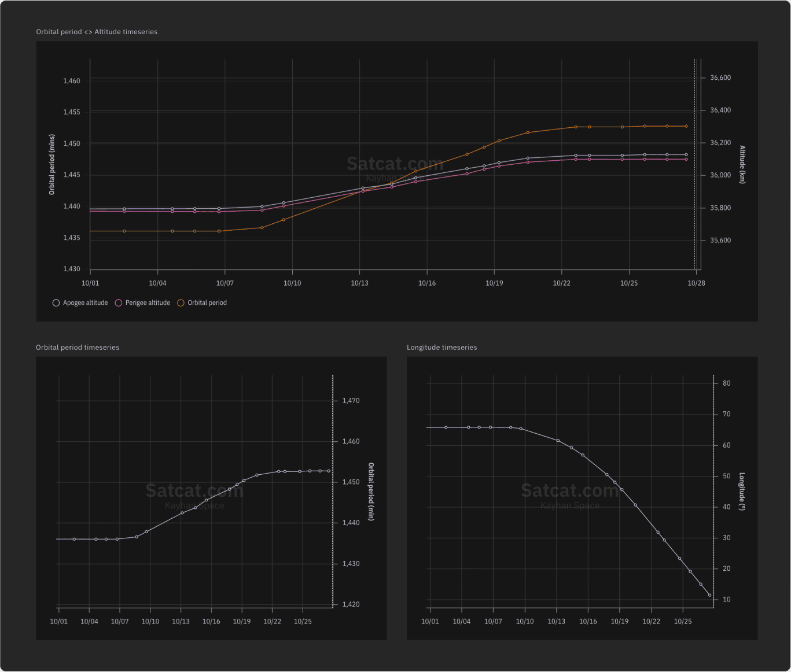The image size is (791, 672).
Task: Select last point in bottom-left orbital period chart
Action: click(x=329, y=471)
